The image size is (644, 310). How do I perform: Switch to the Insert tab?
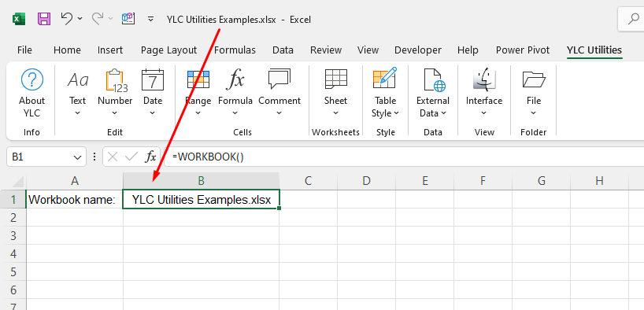point(110,50)
